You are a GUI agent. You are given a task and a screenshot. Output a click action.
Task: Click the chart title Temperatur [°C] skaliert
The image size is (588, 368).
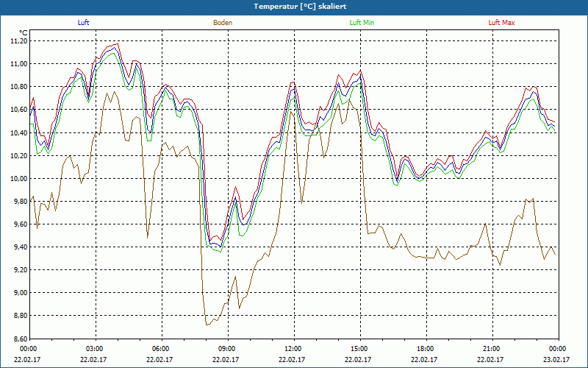300,7
